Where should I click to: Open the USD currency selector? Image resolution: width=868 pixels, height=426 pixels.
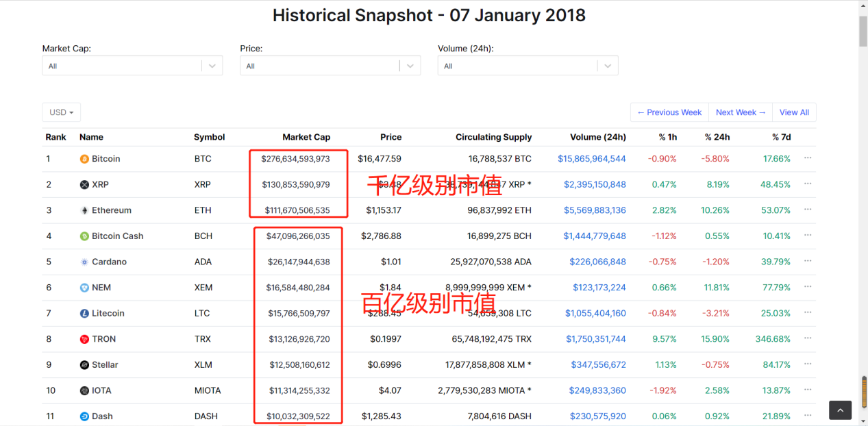tap(61, 112)
